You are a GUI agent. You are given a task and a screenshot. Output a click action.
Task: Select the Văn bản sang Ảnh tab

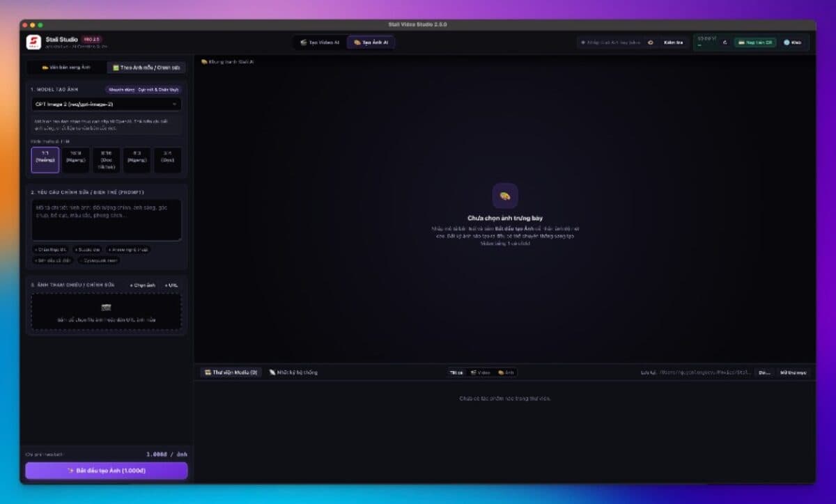[66, 68]
